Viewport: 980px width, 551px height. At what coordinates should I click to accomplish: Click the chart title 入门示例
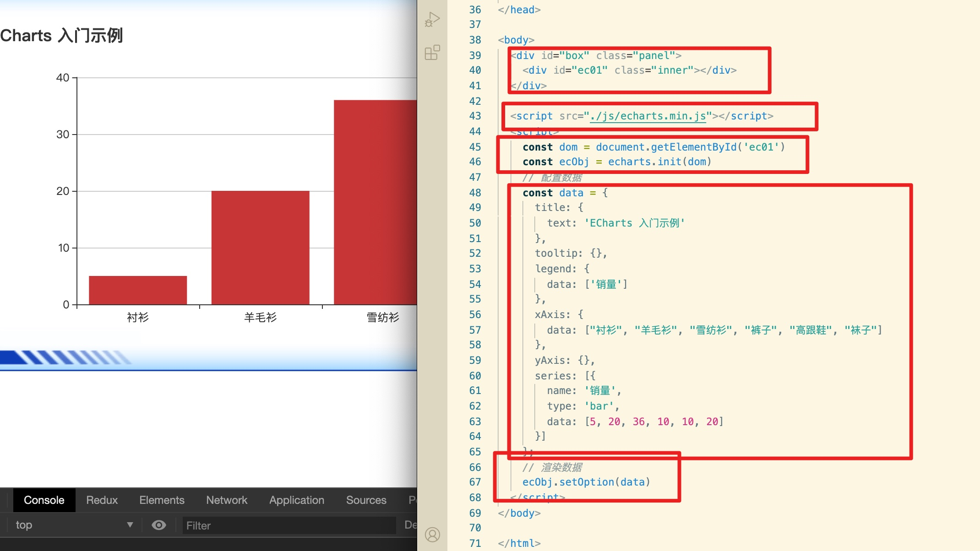point(90,36)
